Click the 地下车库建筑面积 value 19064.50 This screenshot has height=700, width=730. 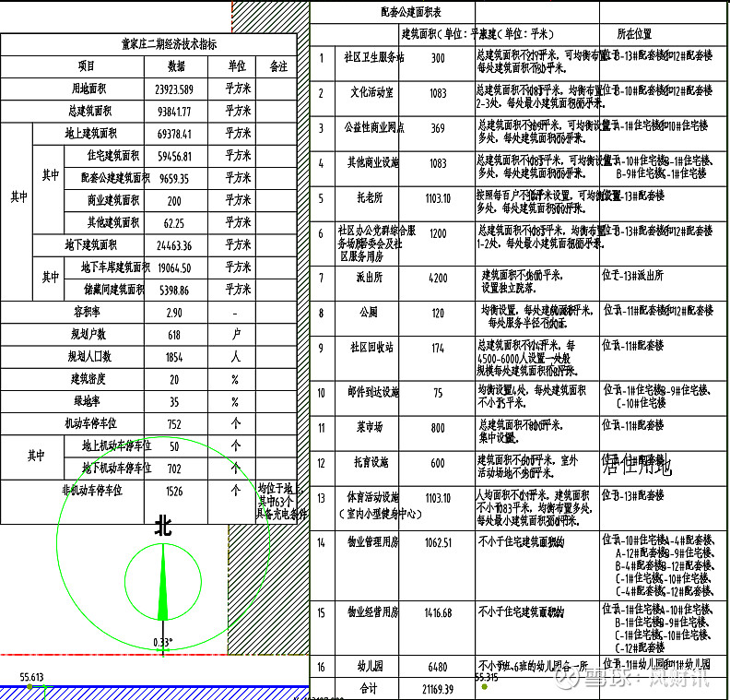tap(174, 268)
